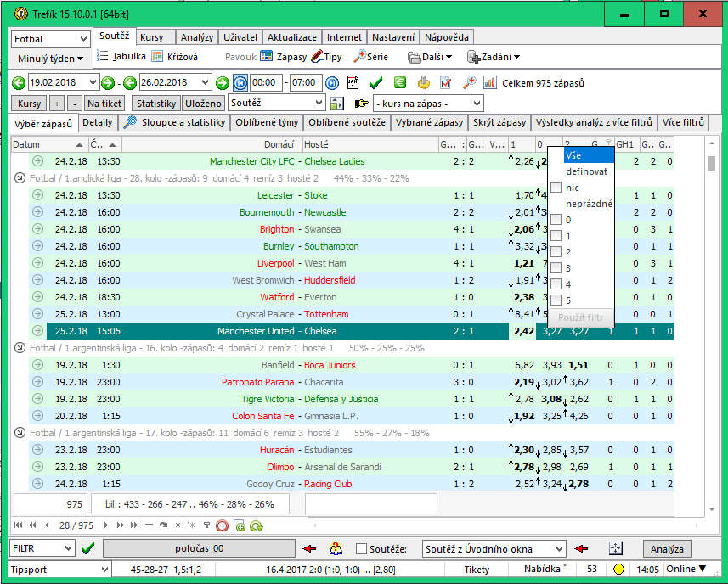Screen dimensions: 728x584
Task: Click the Statistiky button
Action: tap(156, 104)
